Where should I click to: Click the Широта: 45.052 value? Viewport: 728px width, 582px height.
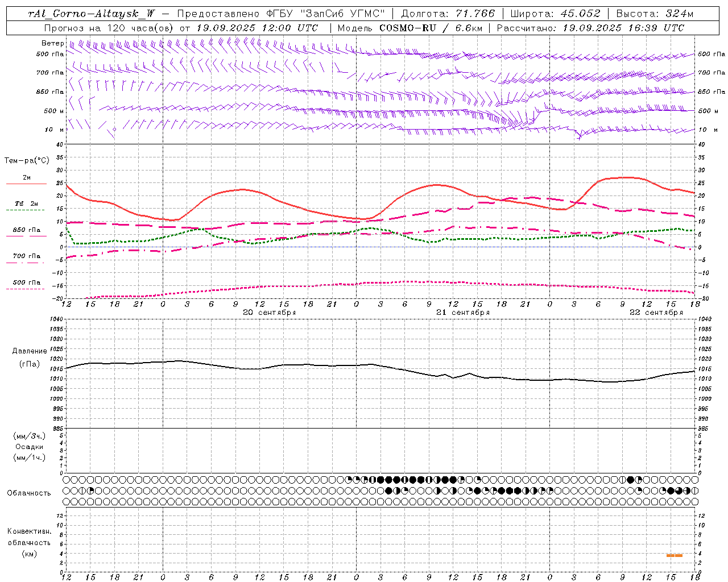tap(555, 14)
